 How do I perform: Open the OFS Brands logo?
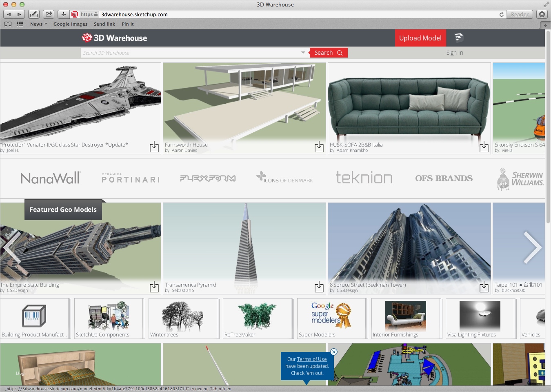(x=444, y=178)
